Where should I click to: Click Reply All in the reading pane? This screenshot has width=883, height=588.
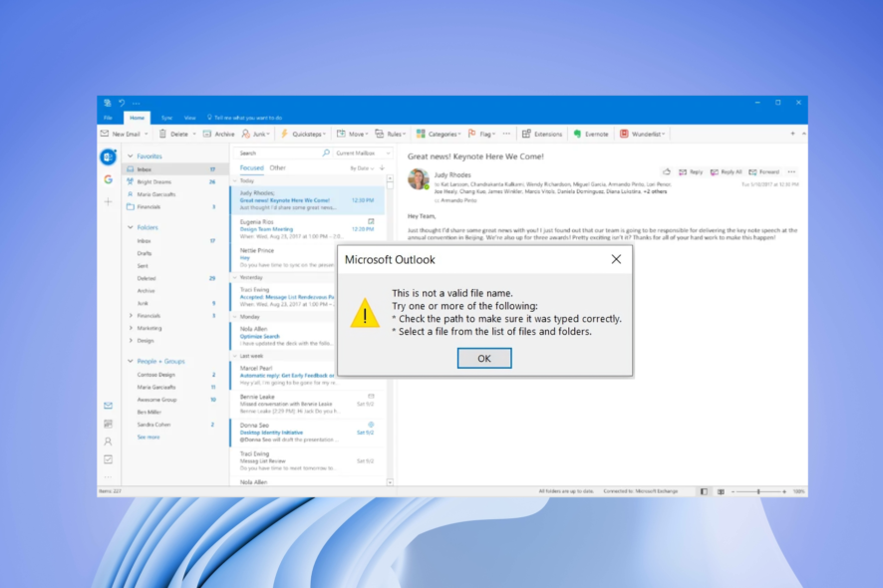pos(727,171)
